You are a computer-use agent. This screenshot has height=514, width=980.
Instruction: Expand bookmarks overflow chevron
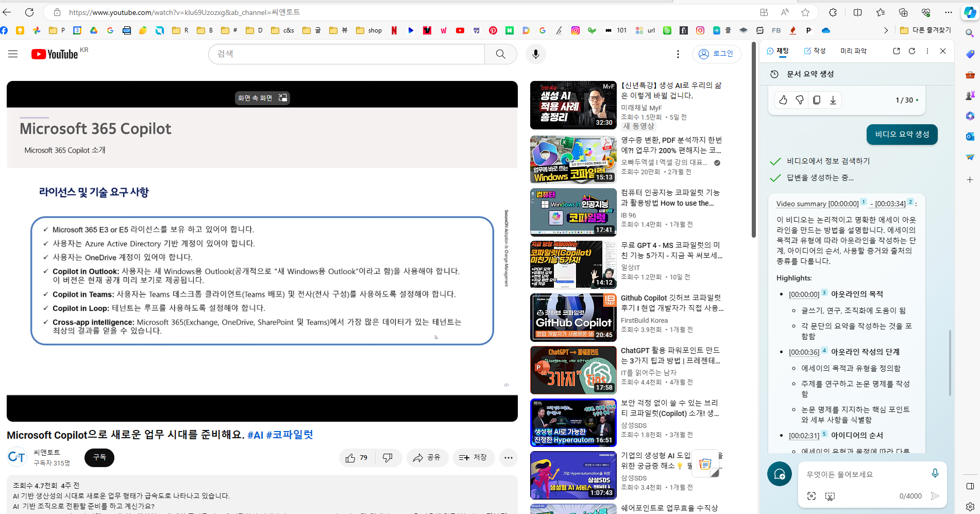886,30
